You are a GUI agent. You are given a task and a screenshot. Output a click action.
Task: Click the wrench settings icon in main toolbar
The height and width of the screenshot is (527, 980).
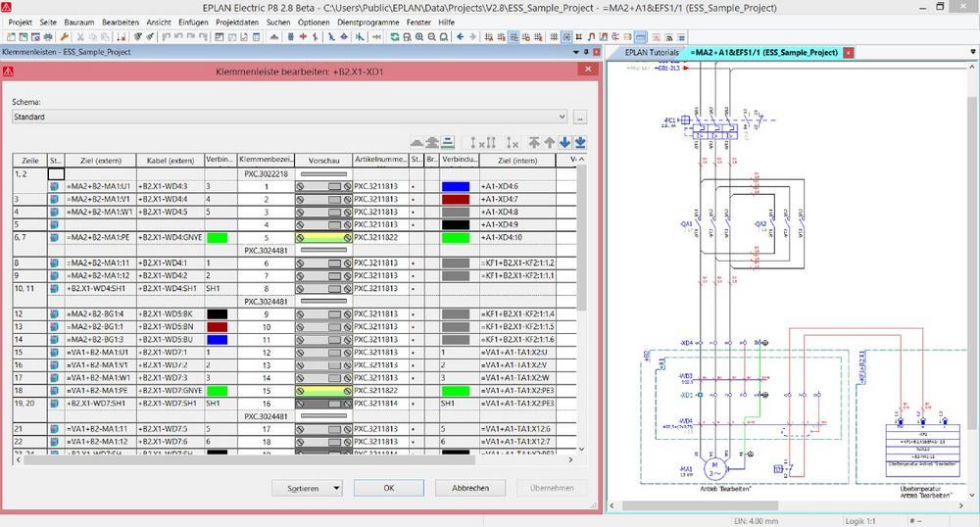(64, 37)
